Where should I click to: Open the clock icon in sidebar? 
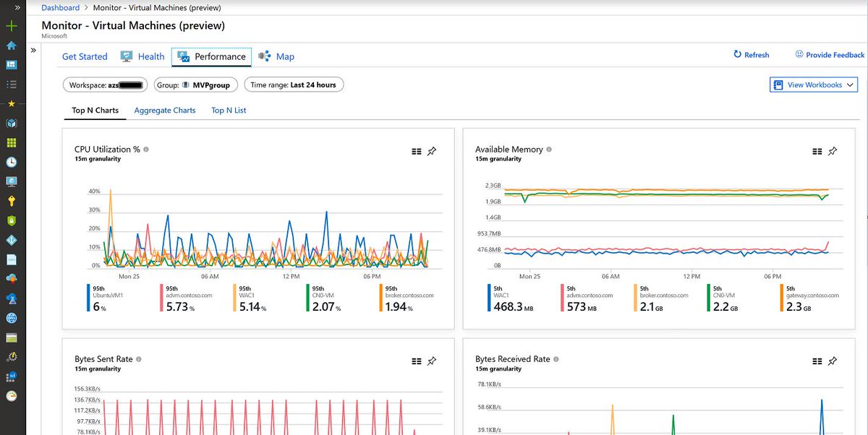coord(12,163)
